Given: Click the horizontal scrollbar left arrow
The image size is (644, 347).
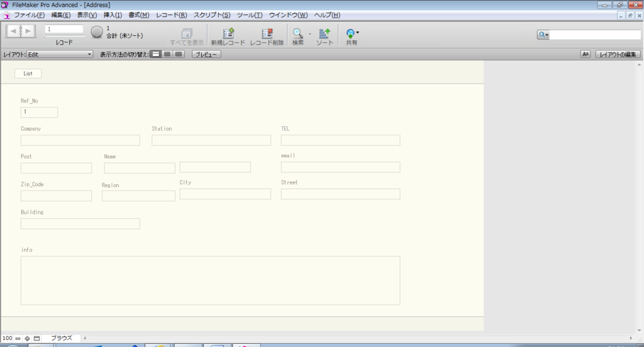Looking at the screenshot, I should coord(85,338).
